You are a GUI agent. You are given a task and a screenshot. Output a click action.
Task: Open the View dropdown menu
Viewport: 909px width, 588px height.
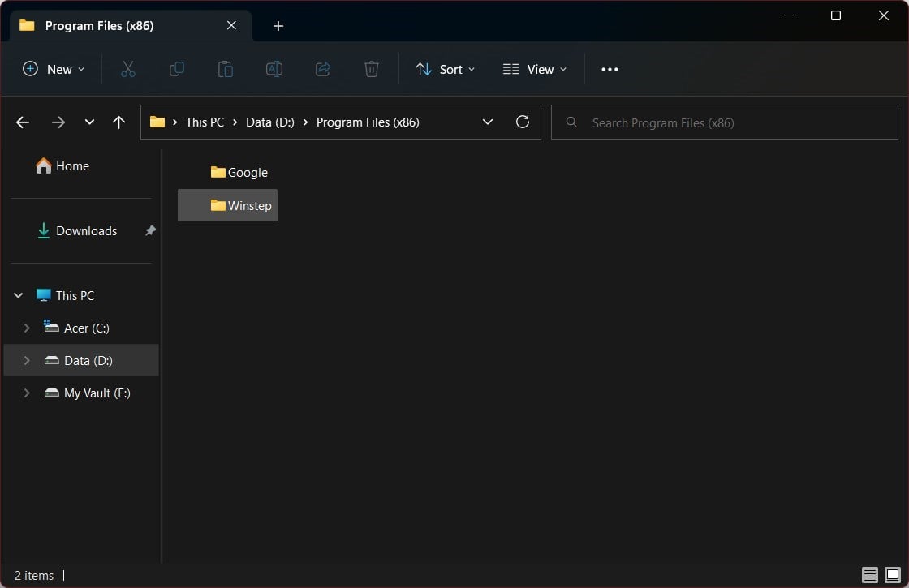click(x=535, y=69)
